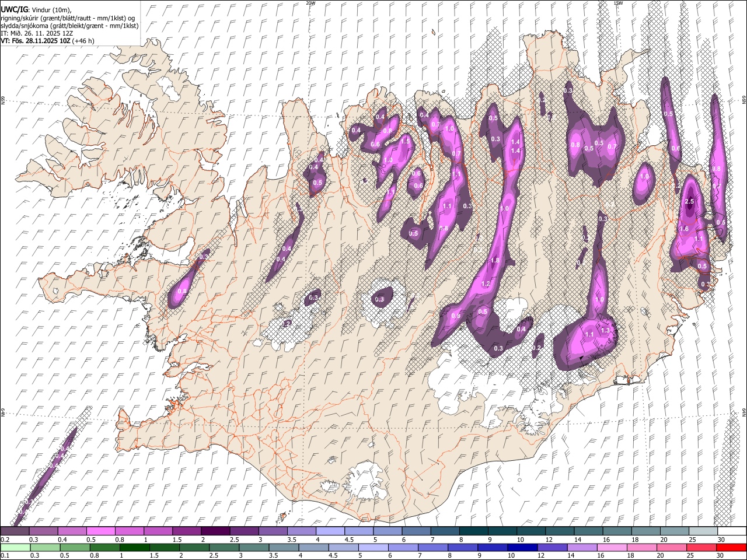Viewport: 747px width, 560px height.
Task: Click the 15W longitude label at top
Action: (x=618, y=3)
